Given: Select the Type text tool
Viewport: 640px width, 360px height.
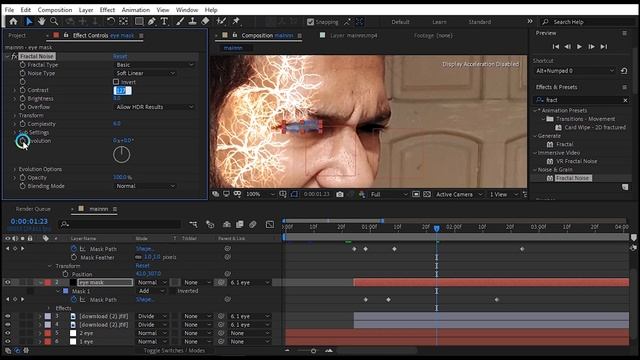Looking at the screenshot, I should pos(164,22).
